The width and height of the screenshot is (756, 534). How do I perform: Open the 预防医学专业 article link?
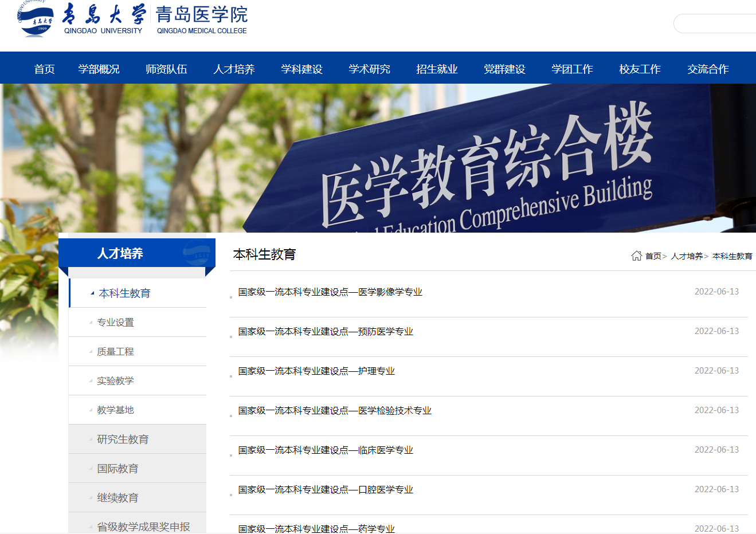[x=326, y=332]
